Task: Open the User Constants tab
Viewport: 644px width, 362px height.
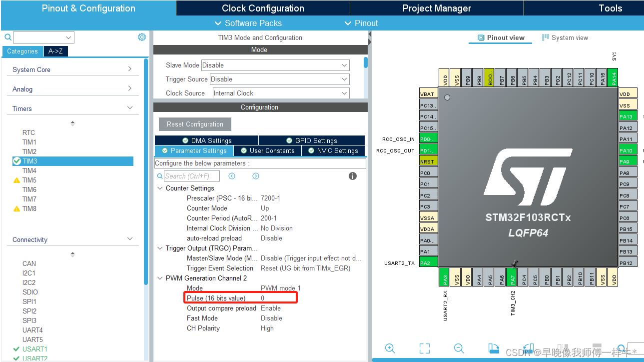Action: click(x=267, y=150)
